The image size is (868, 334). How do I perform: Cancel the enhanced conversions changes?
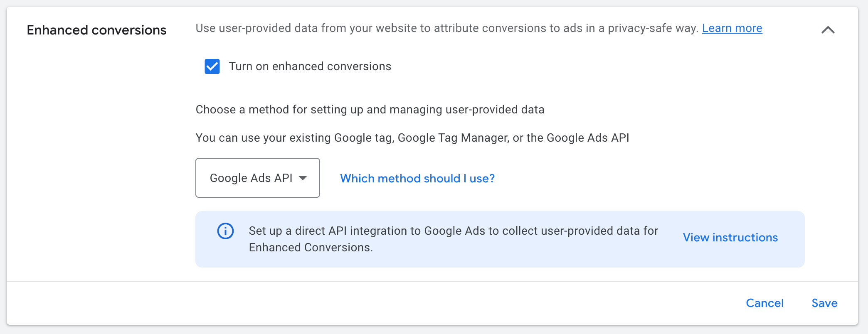764,303
